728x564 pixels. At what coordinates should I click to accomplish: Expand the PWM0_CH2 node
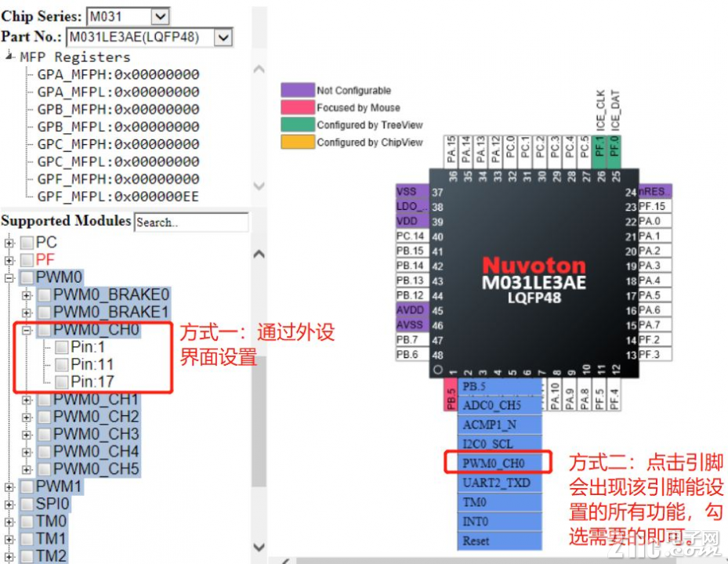(27, 417)
